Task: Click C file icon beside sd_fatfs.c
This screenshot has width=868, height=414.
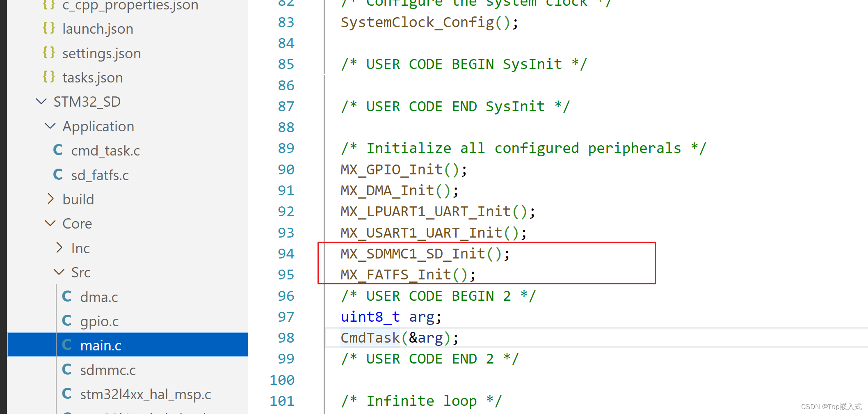Action: (58, 174)
